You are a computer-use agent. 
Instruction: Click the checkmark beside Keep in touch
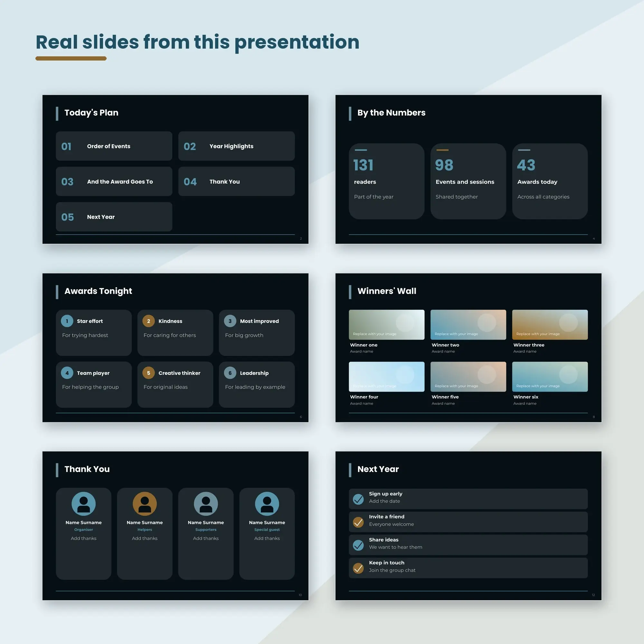coord(358,568)
